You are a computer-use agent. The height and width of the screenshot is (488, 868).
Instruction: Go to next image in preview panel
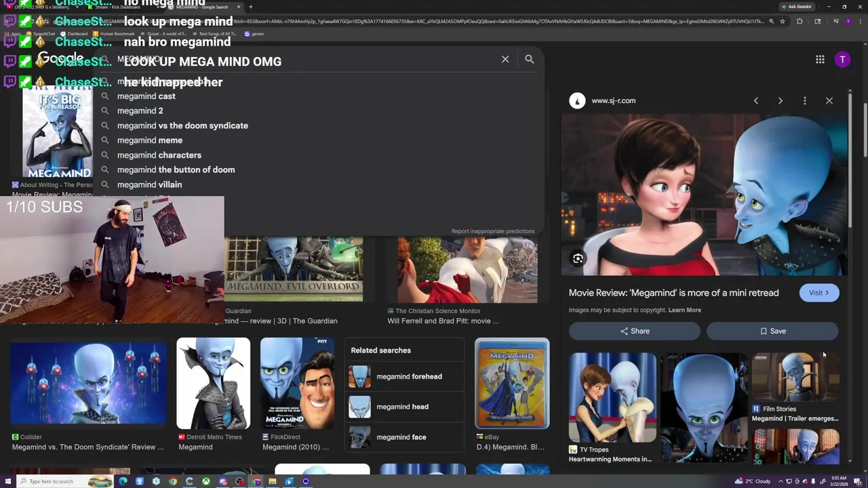pos(781,100)
